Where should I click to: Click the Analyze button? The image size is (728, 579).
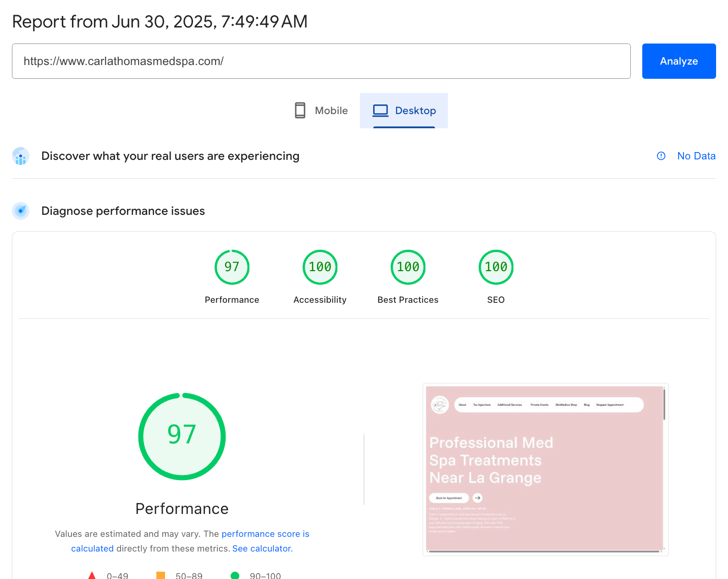point(679,61)
